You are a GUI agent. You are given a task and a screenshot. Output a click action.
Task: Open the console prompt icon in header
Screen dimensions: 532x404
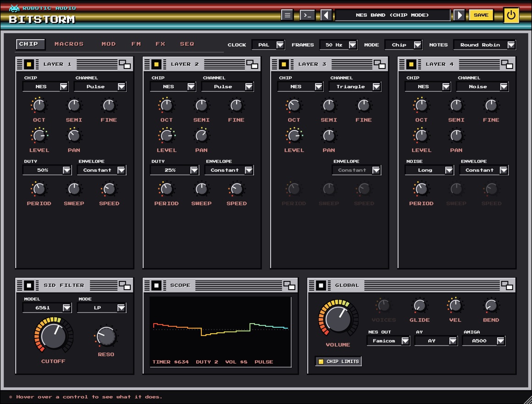pyautogui.click(x=307, y=15)
